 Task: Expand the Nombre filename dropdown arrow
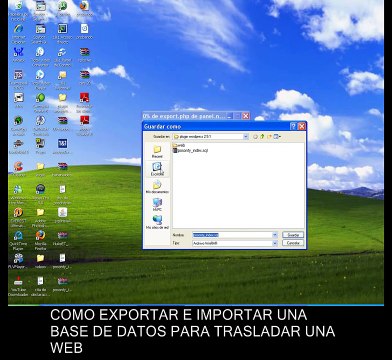click(275, 235)
